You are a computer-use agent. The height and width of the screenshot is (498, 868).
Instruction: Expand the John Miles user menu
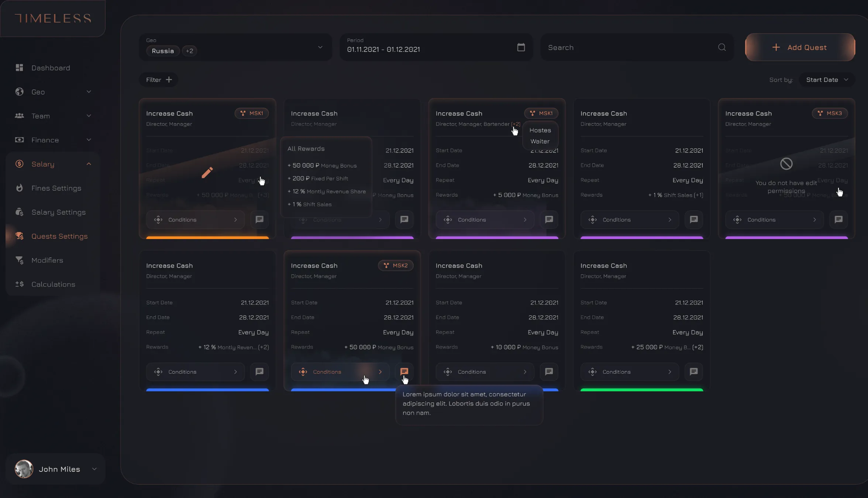click(94, 469)
